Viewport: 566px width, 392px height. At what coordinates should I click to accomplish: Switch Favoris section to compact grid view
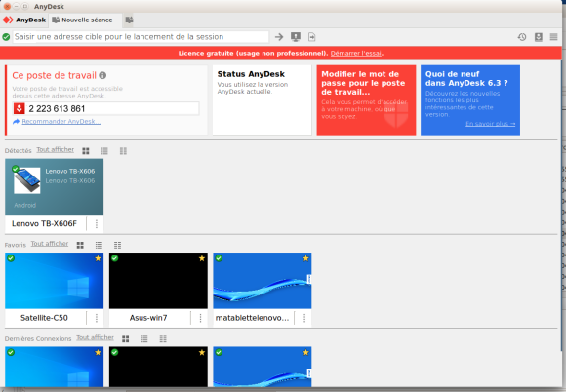[x=118, y=245]
